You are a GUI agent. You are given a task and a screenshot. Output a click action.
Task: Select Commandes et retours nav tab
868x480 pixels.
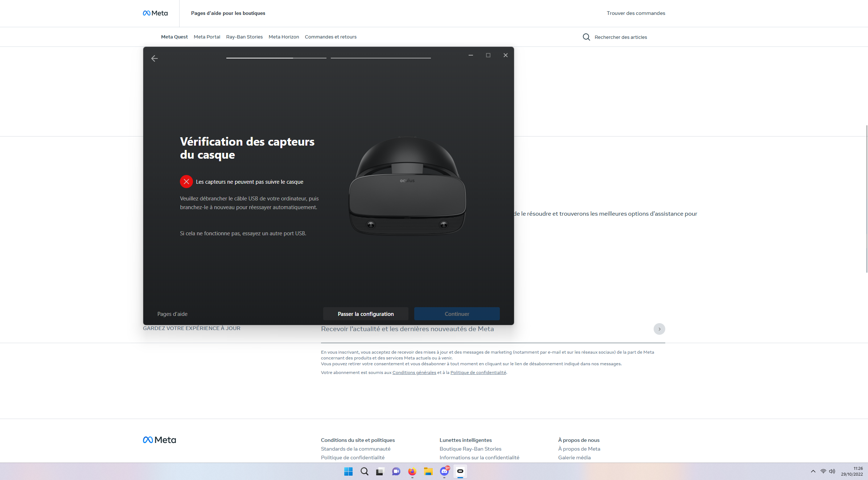[331, 37]
